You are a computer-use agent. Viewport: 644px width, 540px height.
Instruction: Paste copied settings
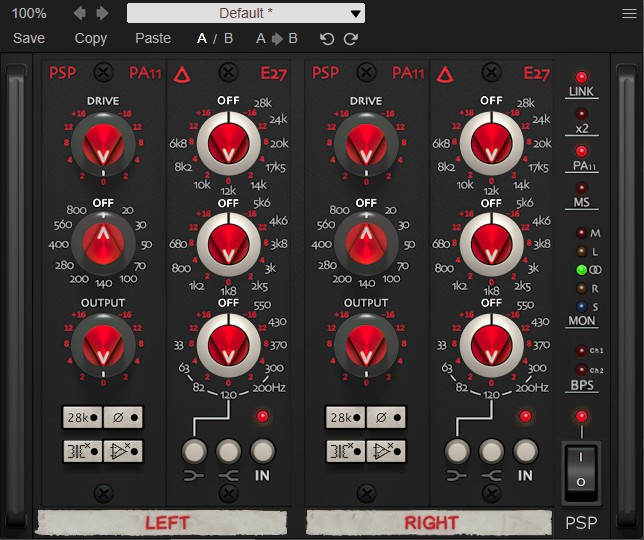pyautogui.click(x=153, y=38)
